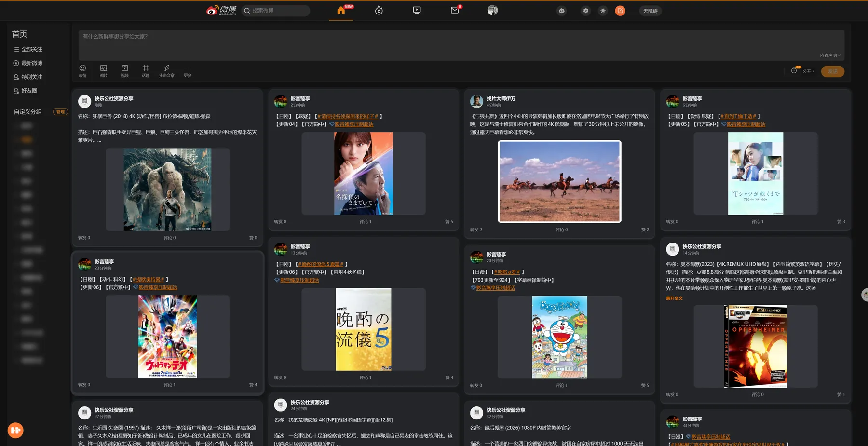Open the Video channel icon in the header
868x446 pixels.
coord(417,10)
